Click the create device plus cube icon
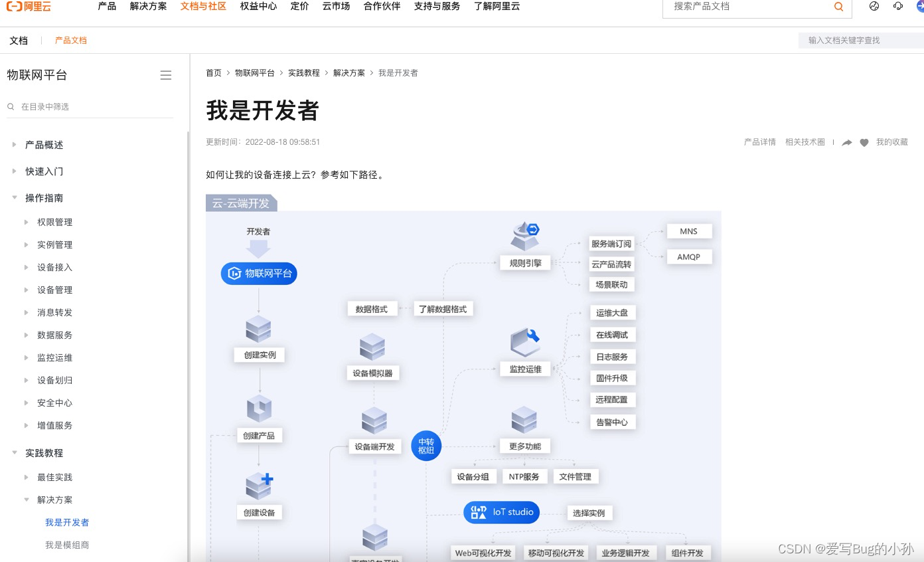 click(259, 486)
